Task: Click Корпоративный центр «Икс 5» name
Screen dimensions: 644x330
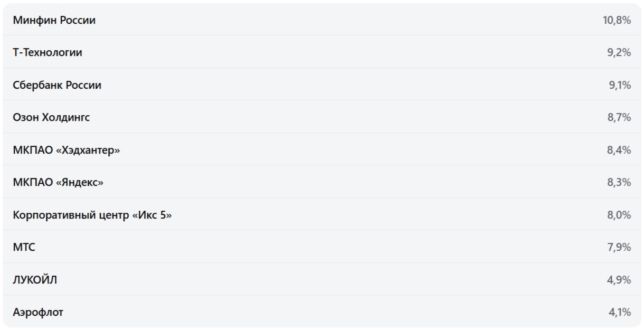Action: [92, 215]
